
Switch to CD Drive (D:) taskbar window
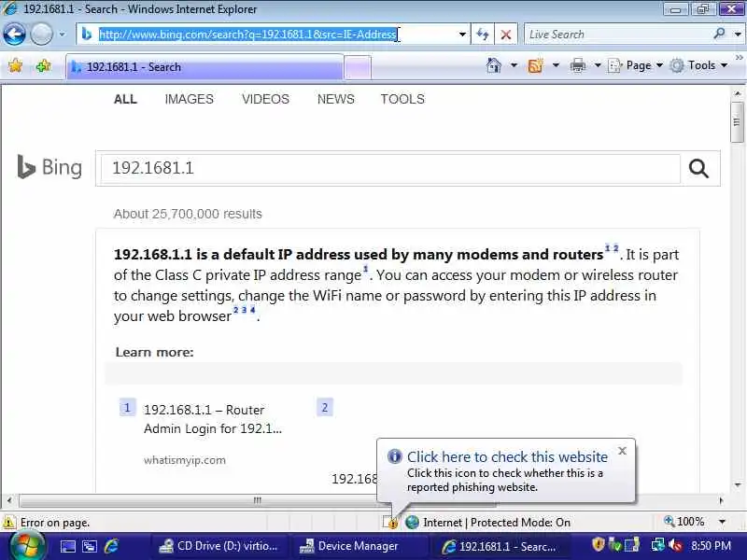coord(218,546)
